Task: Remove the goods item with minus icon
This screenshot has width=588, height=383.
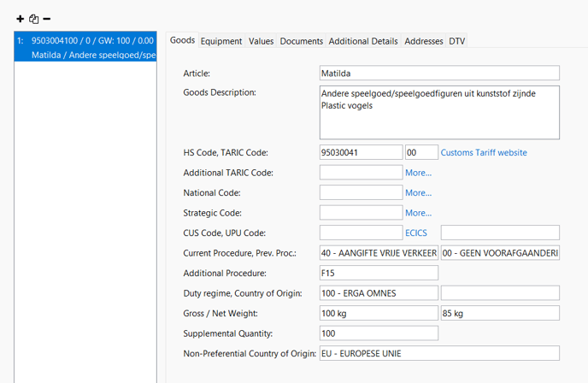Action: point(46,19)
